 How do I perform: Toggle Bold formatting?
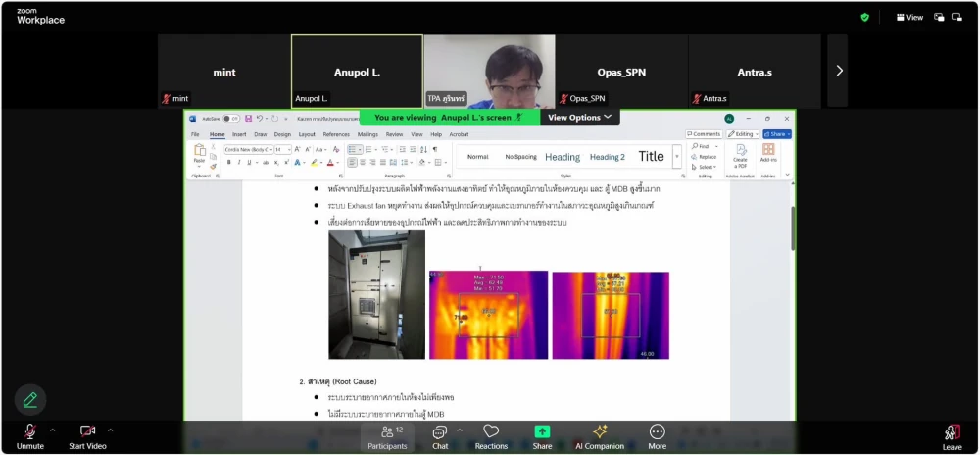point(228,162)
